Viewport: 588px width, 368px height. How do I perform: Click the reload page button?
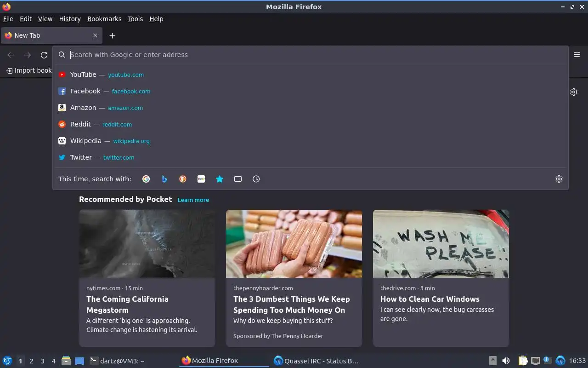click(44, 55)
